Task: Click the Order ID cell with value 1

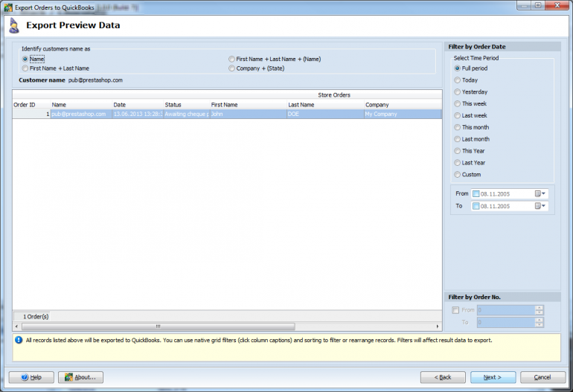Action: (x=31, y=114)
